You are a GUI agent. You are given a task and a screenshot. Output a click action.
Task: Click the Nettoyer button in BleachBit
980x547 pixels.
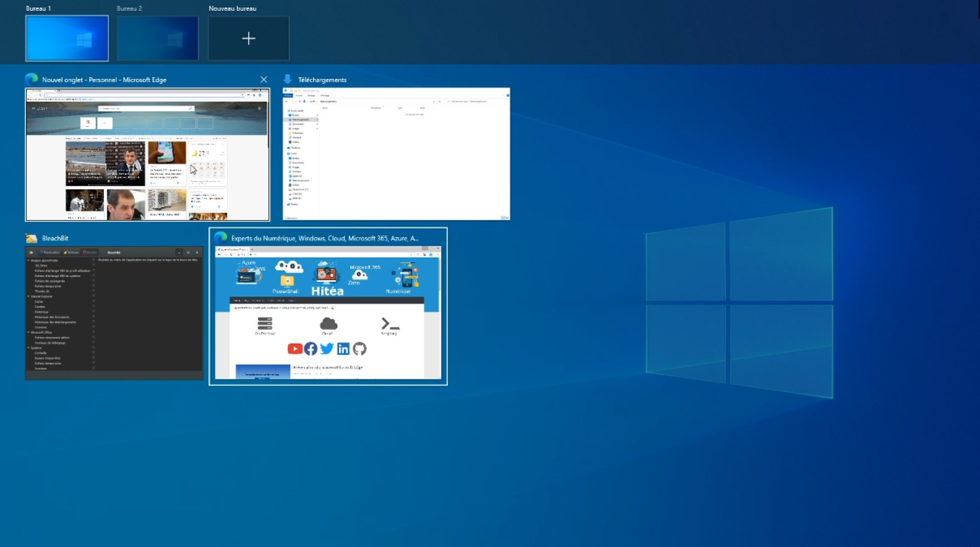tap(71, 252)
